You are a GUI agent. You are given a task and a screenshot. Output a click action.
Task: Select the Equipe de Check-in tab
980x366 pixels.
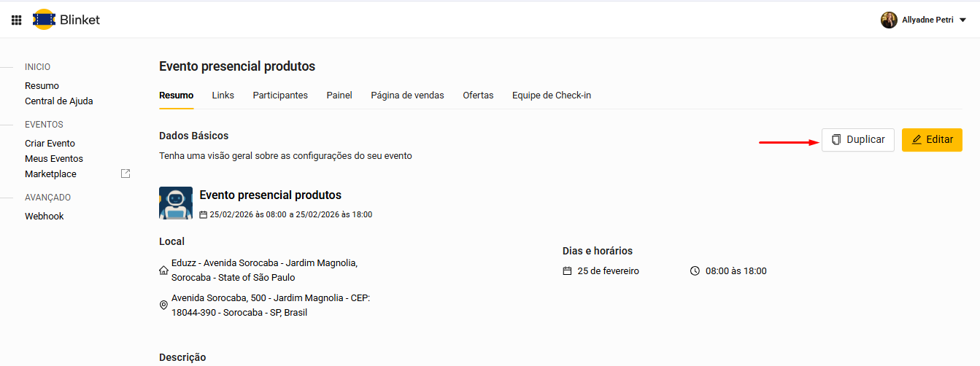(x=551, y=96)
